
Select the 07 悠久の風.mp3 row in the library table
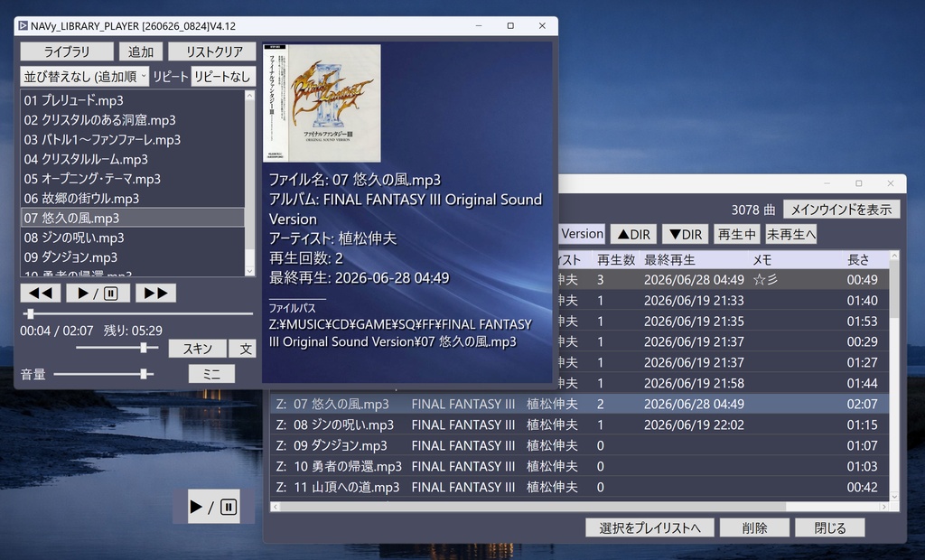pyautogui.click(x=579, y=405)
